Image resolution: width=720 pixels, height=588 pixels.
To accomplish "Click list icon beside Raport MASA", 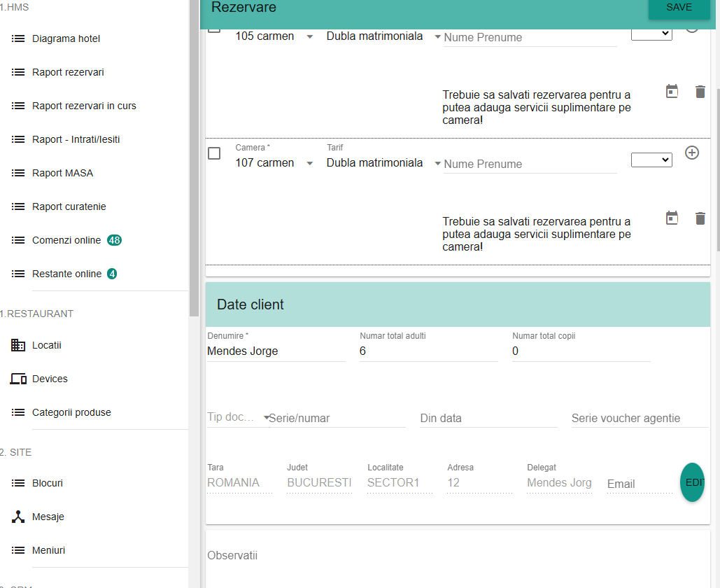I will [18, 173].
